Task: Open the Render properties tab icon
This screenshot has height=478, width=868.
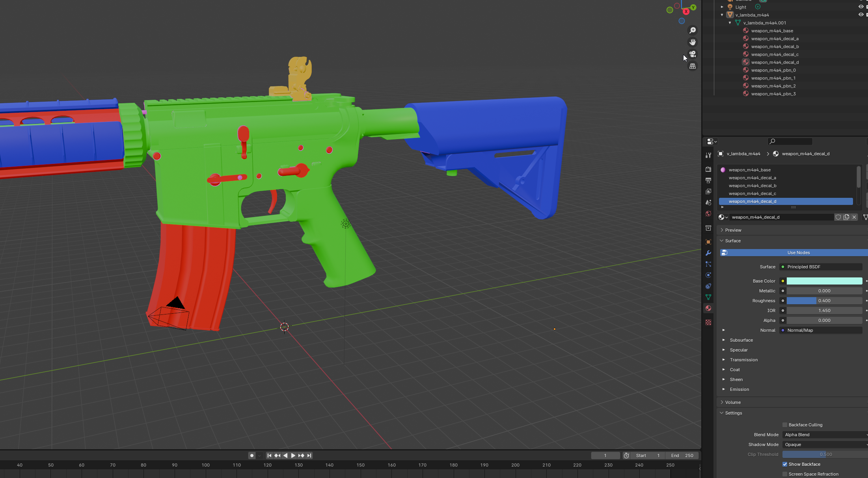Action: point(708,169)
